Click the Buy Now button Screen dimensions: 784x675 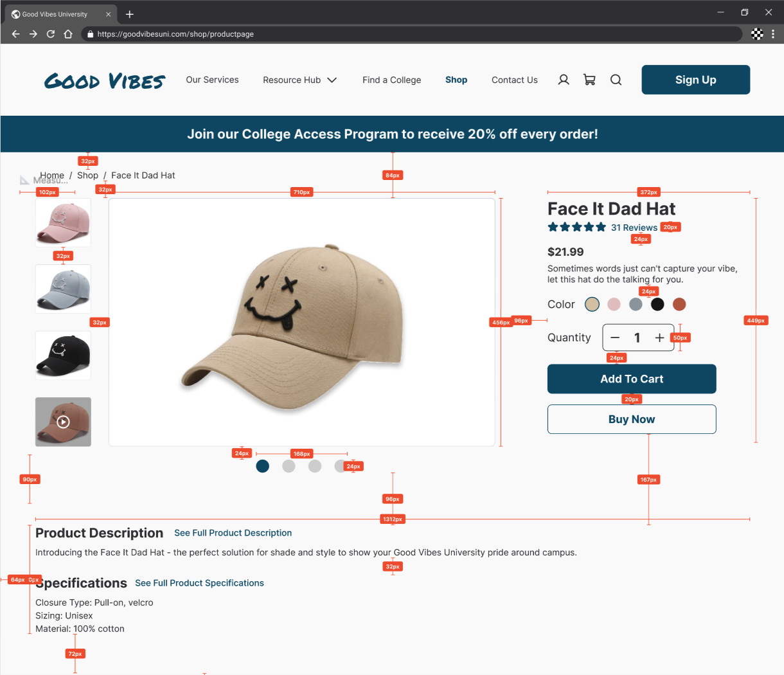[632, 419]
